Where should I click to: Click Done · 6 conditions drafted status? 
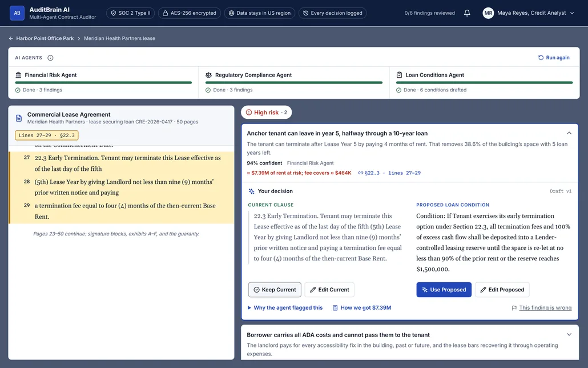click(431, 90)
